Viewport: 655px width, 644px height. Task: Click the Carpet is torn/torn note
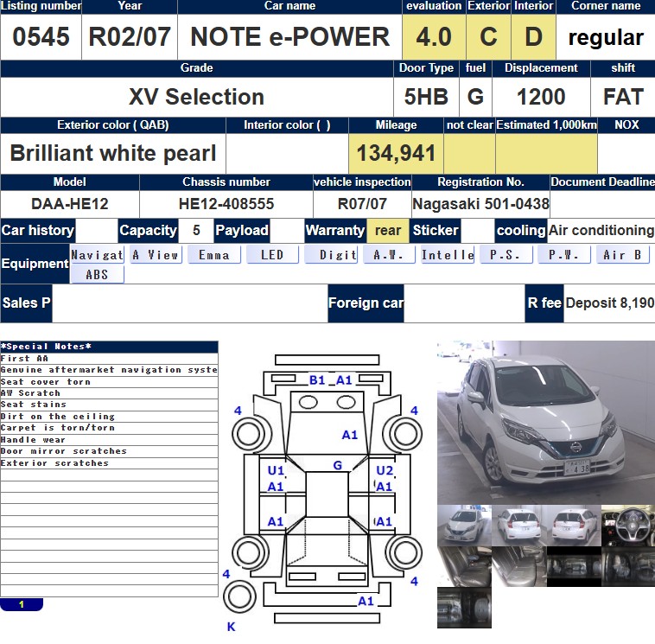[109, 428]
